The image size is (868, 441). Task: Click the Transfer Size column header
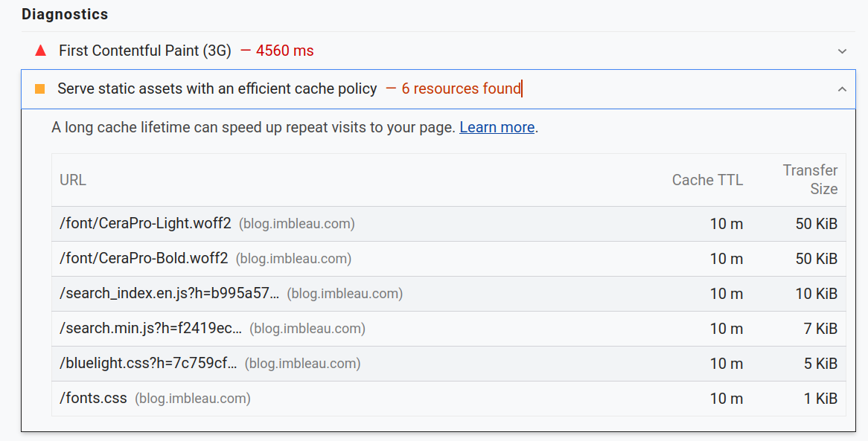tap(810, 180)
